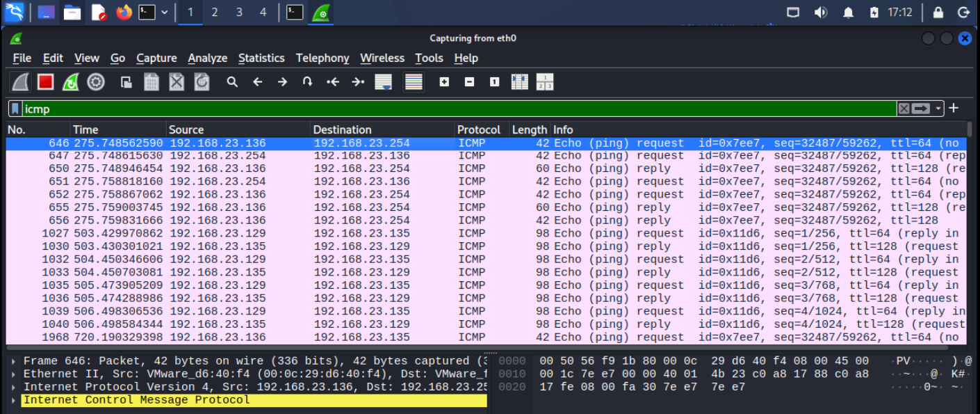Click the reload lua plugins icon at toolbar end
The height and width of the screenshot is (414, 980).
545,82
